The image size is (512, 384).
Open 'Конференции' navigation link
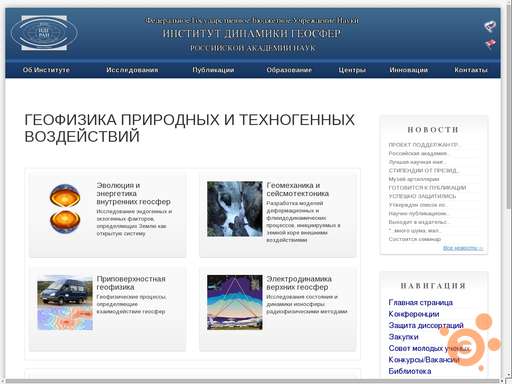tap(414, 314)
